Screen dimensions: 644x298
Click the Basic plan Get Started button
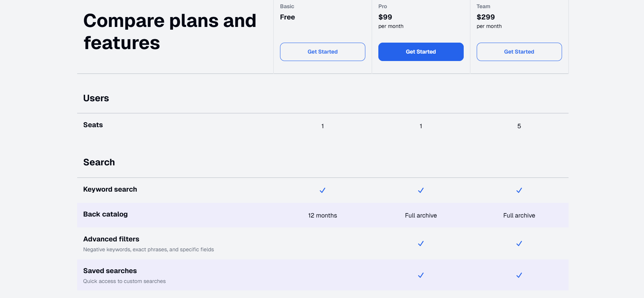(322, 52)
